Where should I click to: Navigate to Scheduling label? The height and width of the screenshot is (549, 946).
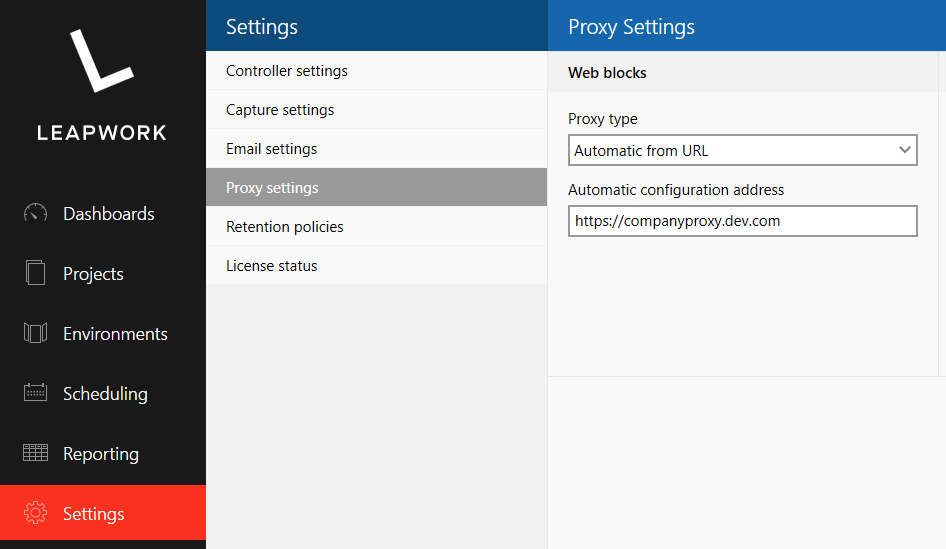pyautogui.click(x=105, y=394)
